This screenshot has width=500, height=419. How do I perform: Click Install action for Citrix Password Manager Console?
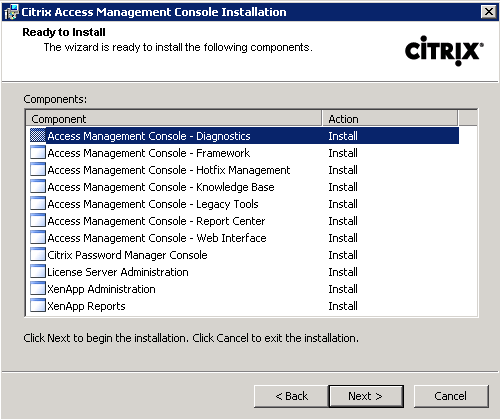tap(343, 255)
